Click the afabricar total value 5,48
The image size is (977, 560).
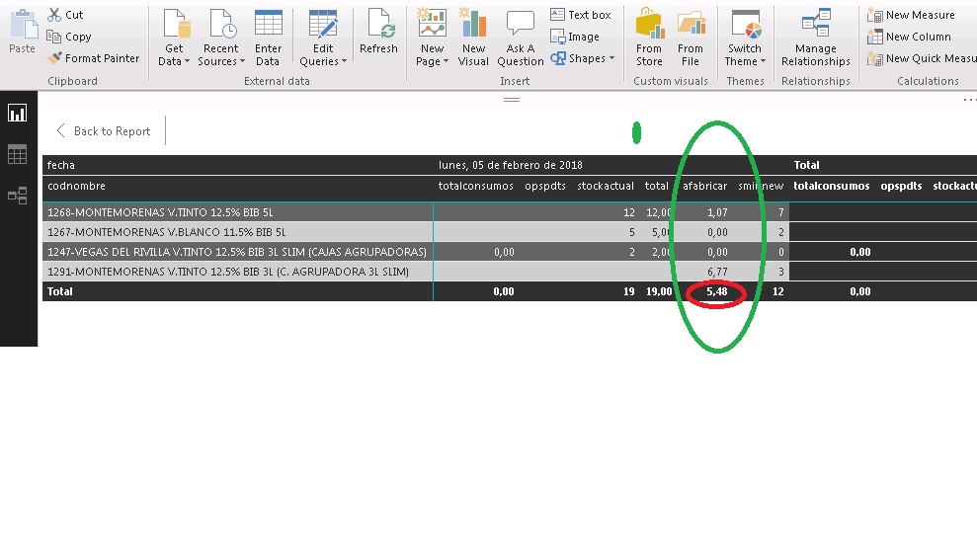click(716, 291)
